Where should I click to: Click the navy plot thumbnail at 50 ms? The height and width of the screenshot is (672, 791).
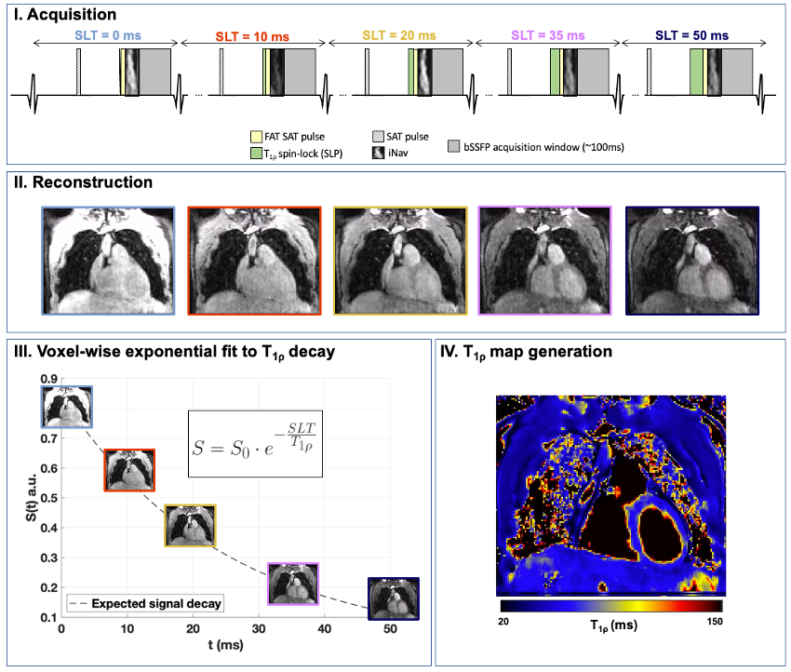click(x=393, y=599)
